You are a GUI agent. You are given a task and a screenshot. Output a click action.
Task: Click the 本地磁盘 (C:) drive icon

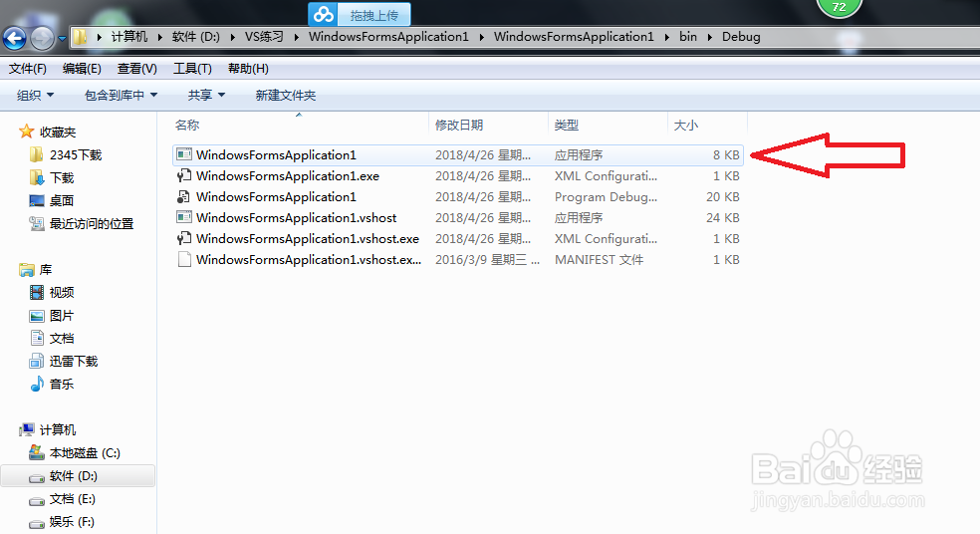pyautogui.click(x=37, y=452)
